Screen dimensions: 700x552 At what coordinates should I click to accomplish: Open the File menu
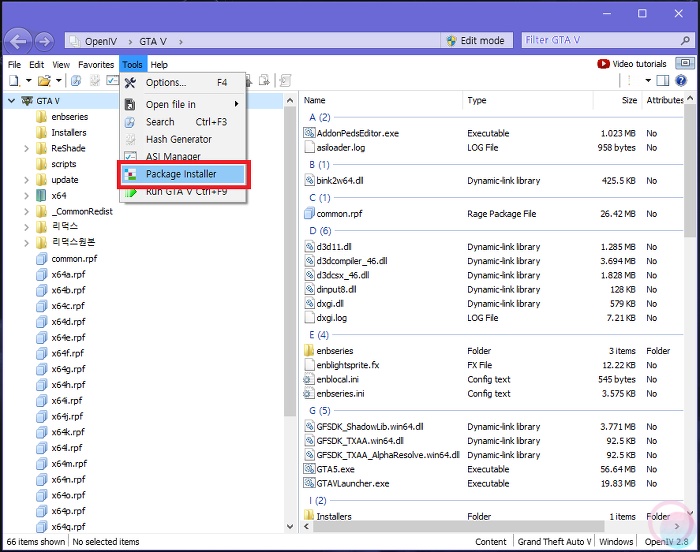click(14, 65)
